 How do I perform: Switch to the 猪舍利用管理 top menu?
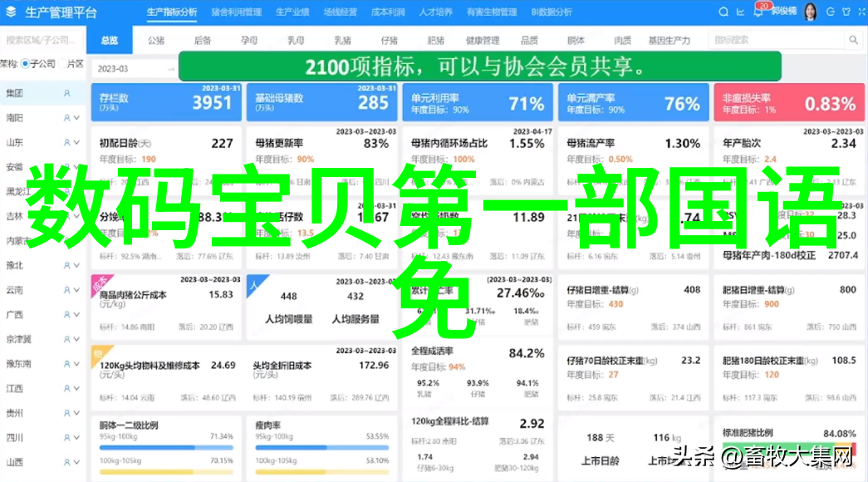[236, 12]
